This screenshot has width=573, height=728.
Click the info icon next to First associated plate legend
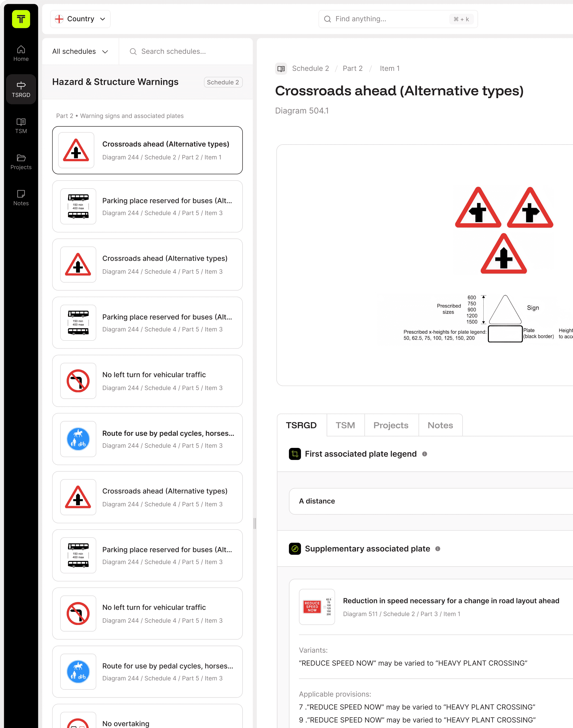click(425, 454)
